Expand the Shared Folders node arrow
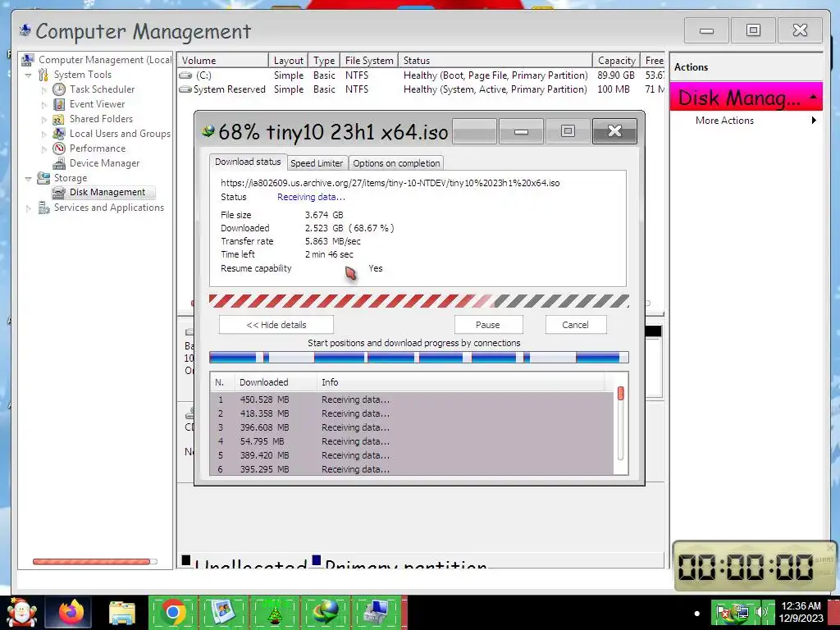 click(x=44, y=120)
